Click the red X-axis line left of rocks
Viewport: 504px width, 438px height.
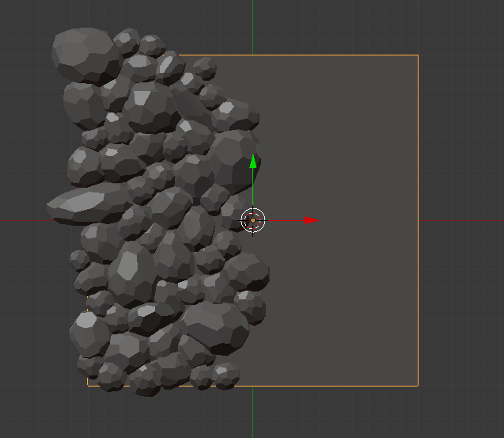pyautogui.click(x=24, y=220)
